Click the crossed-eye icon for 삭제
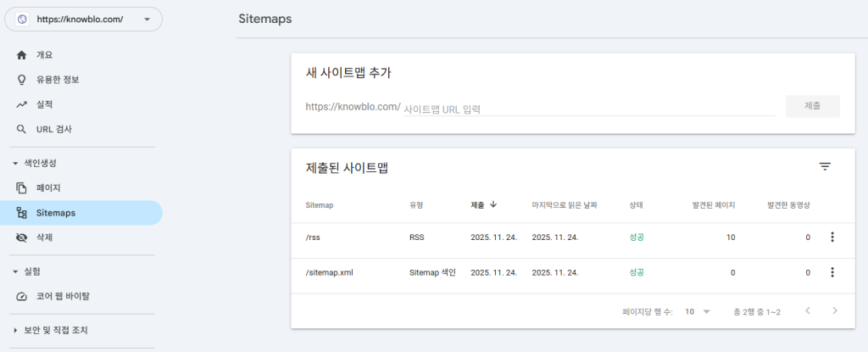Screen dimensions: 868x352 [22, 237]
